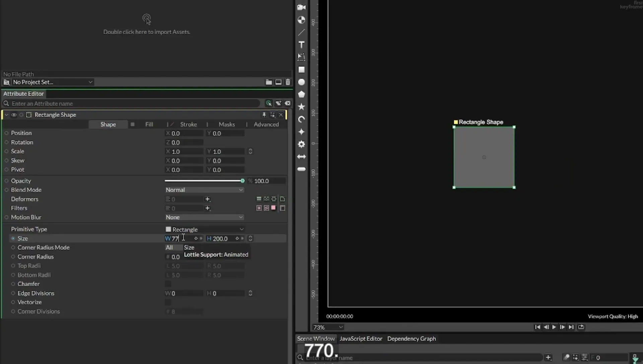The image size is (643, 364).
Task: Jump to first frame button
Action: [x=537, y=327]
